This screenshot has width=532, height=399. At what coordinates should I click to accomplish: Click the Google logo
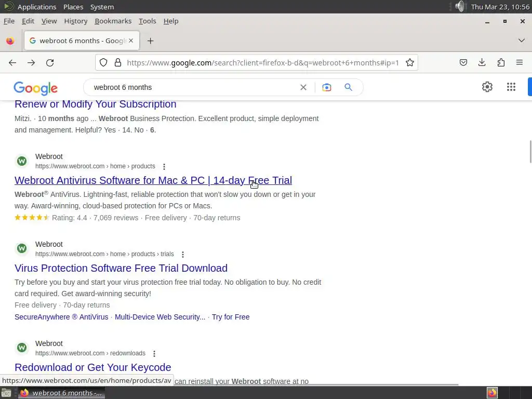point(36,88)
